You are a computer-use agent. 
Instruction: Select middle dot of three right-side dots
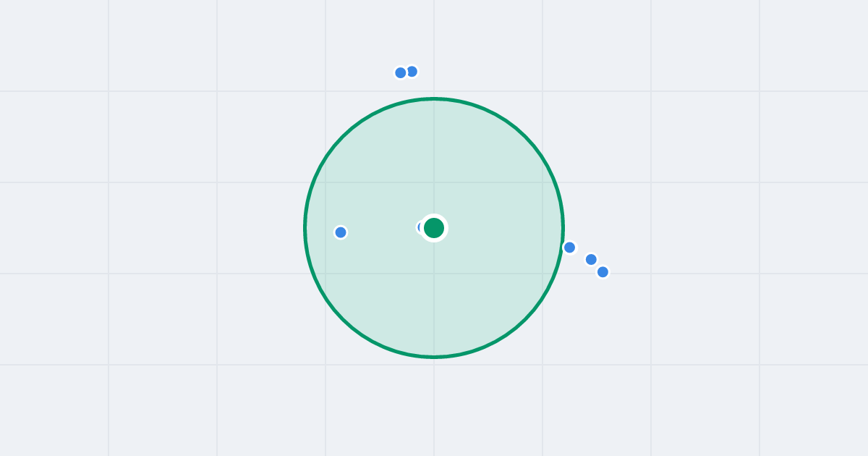591,259
